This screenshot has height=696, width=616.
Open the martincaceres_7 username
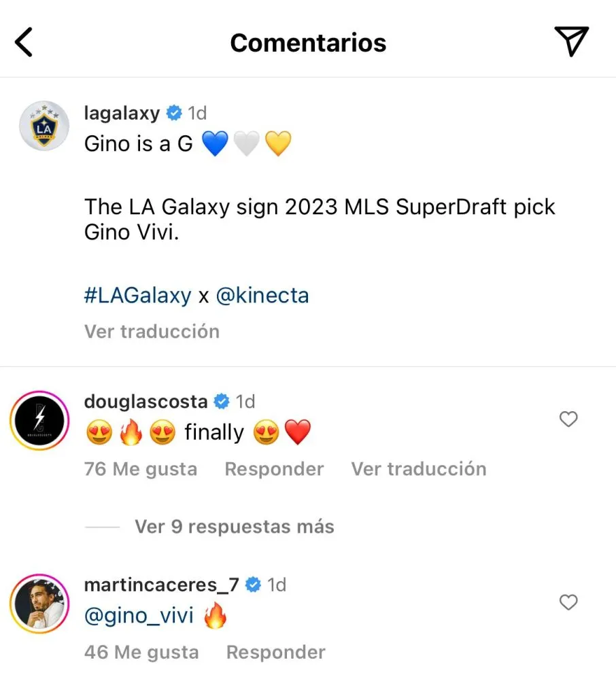(x=161, y=585)
